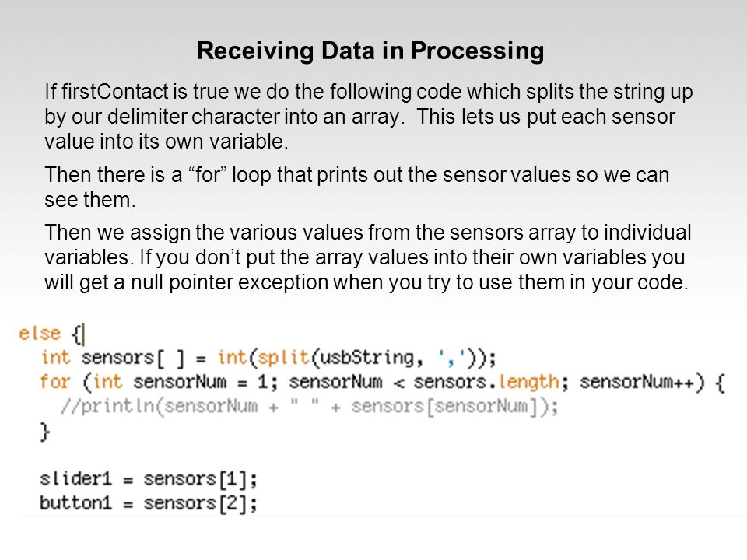Click the length property in for loop
The image size is (747, 560).
point(529,382)
